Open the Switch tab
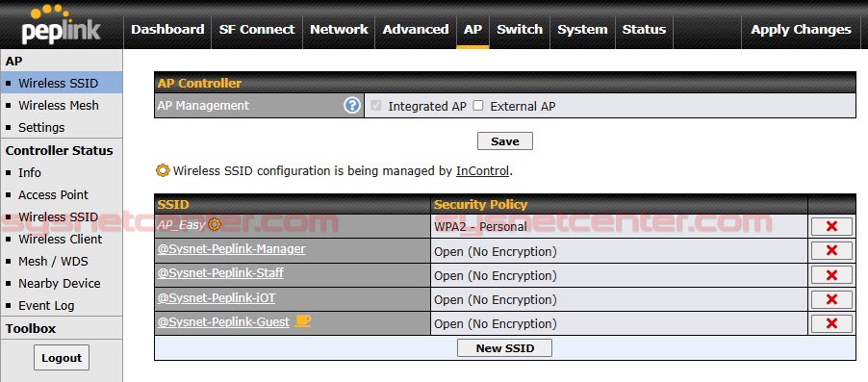The image size is (868, 382). (x=520, y=29)
